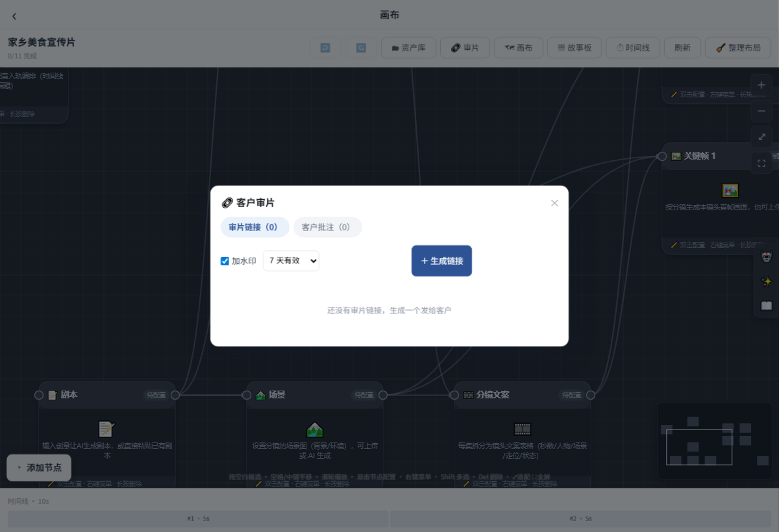This screenshot has width=779, height=532.
Task: Click the large 场景 mountain icon in node body
Action: [315, 429]
